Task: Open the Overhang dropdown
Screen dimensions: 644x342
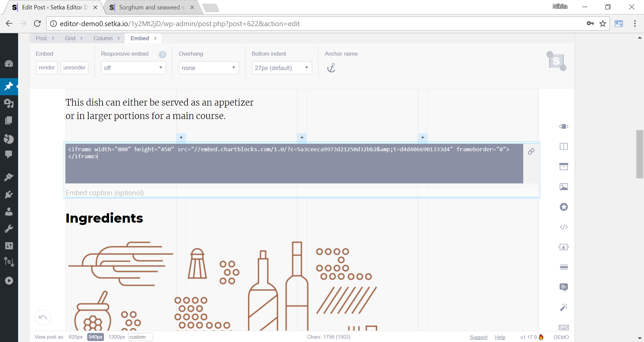Action: (209, 68)
